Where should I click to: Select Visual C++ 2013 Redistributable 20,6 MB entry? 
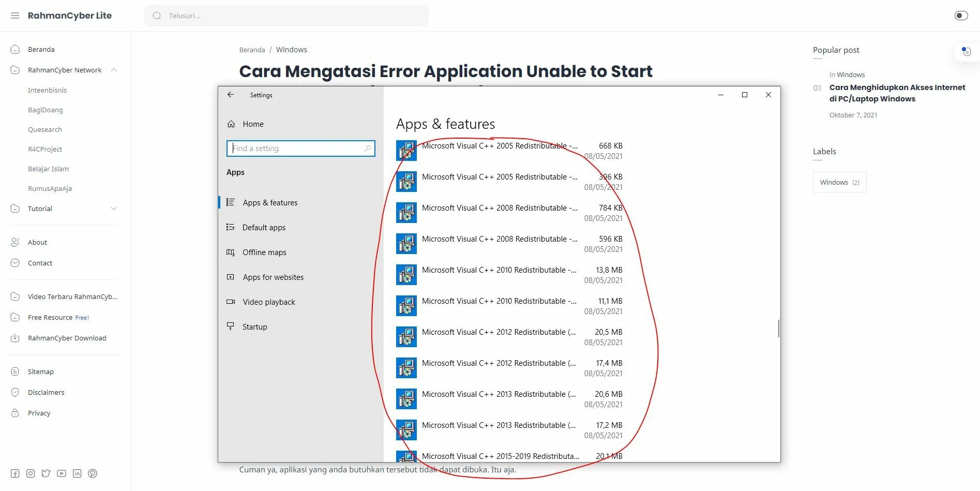(x=509, y=399)
